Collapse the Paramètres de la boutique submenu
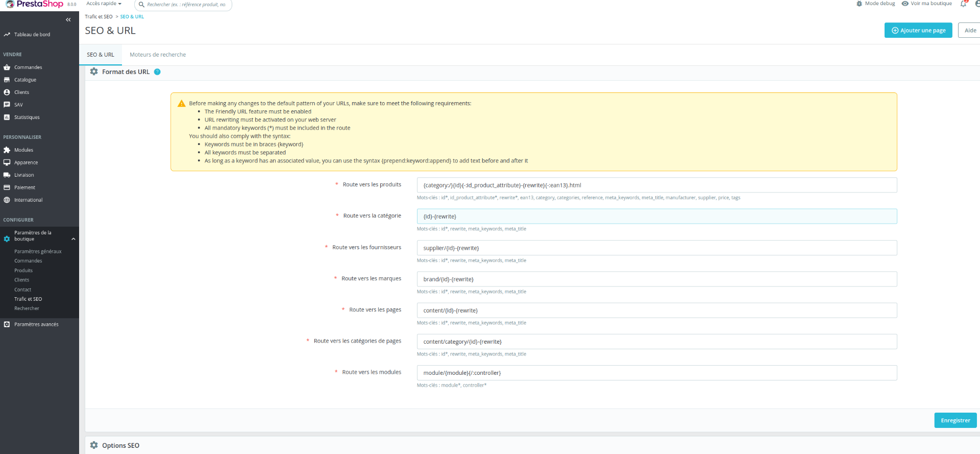 coord(73,239)
